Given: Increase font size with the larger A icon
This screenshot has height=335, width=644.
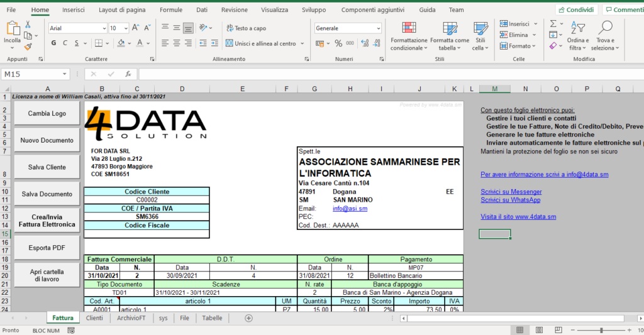Looking at the screenshot, I should pyautogui.click(x=135, y=28).
